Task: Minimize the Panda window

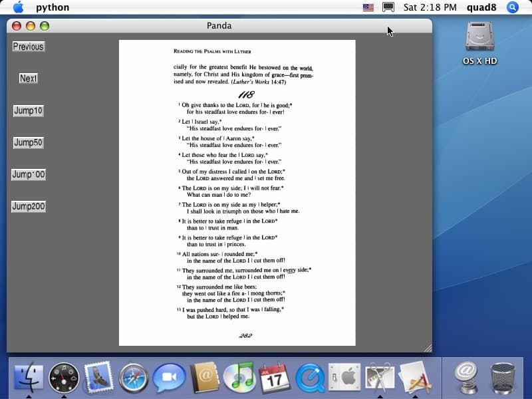Action: [31, 26]
